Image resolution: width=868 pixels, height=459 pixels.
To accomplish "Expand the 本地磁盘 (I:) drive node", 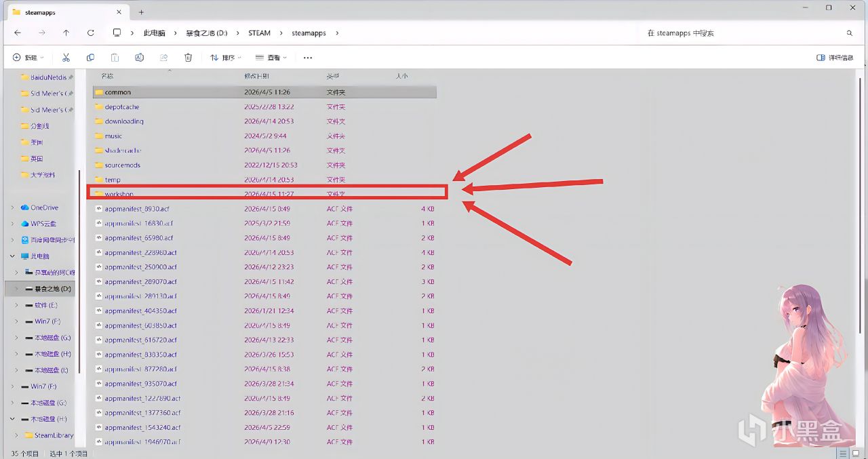I will tap(17, 370).
